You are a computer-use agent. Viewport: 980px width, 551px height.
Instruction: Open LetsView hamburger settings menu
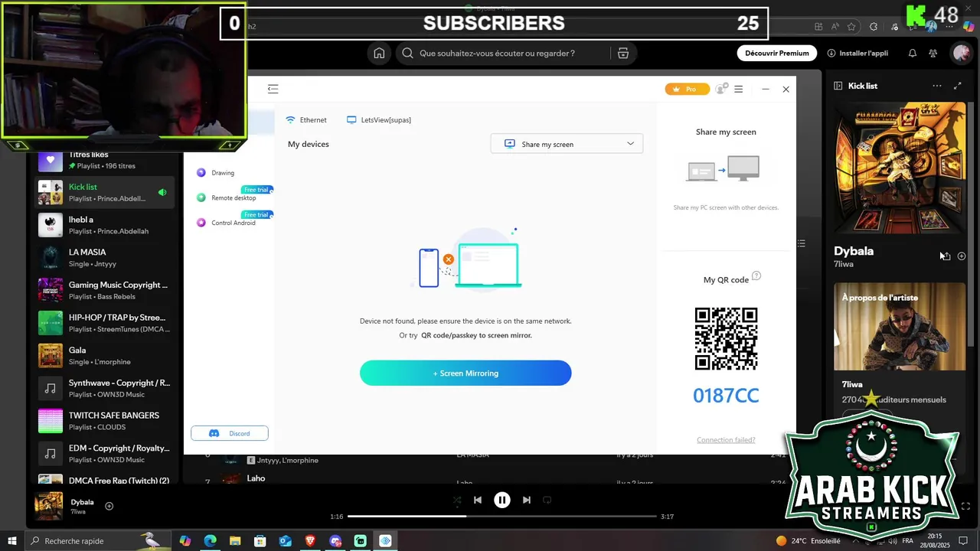coord(738,90)
